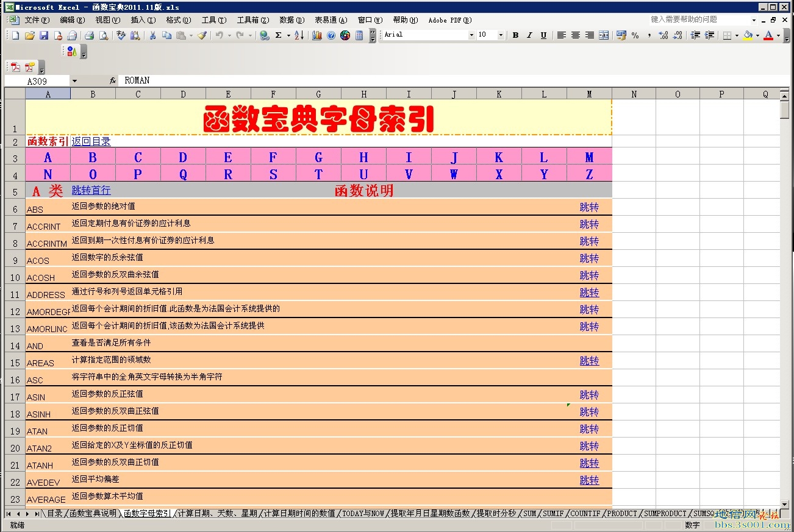Click the AutoSum sigma button
Image resolution: width=794 pixels, height=532 pixels.
(279, 35)
